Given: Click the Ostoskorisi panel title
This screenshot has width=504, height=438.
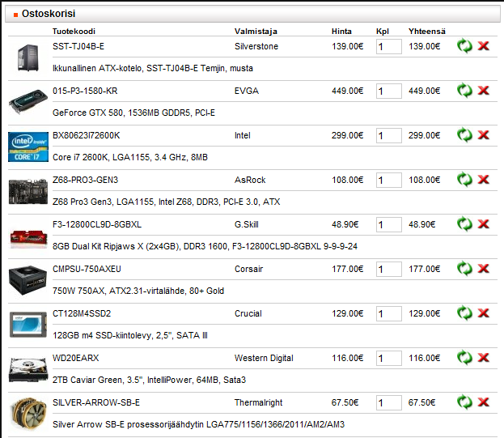Looking at the screenshot, I should (x=49, y=14).
